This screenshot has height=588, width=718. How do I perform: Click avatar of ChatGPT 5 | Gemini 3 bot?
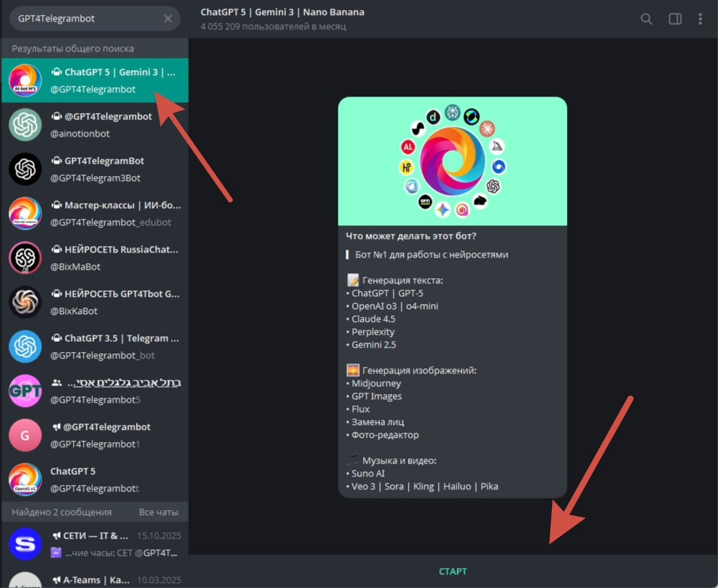pyautogui.click(x=25, y=81)
